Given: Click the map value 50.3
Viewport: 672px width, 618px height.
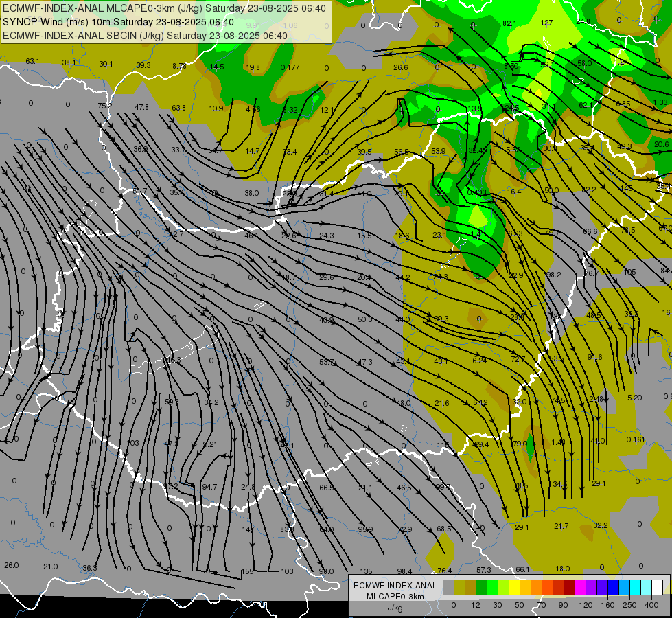Looking at the screenshot, I should pyautogui.click(x=364, y=319).
